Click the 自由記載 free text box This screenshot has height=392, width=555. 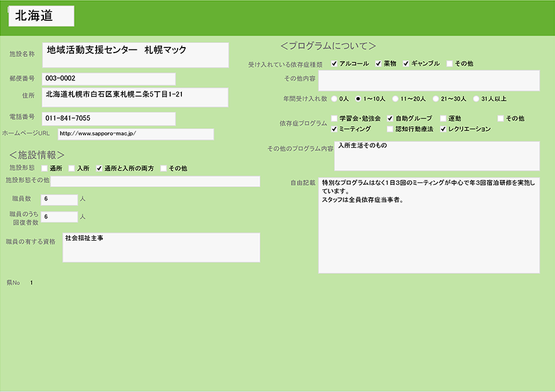pos(429,226)
